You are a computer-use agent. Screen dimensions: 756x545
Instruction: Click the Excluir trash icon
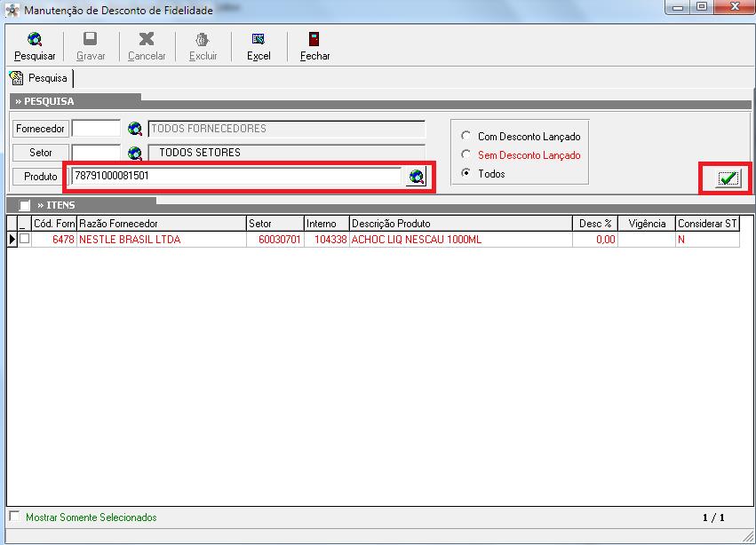203,40
